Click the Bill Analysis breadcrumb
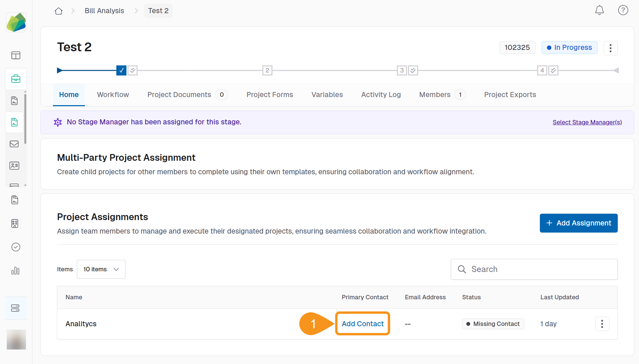Viewport: 639px width, 364px height. 104,10
